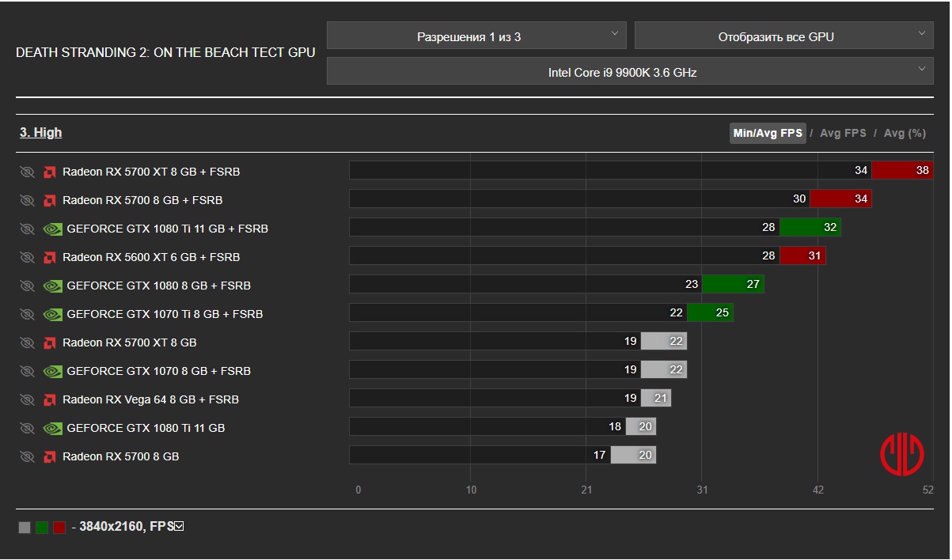Toggle the 3840x2160 FPS legend checkbox
Viewport: 952px width, 560px height.
click(179, 526)
